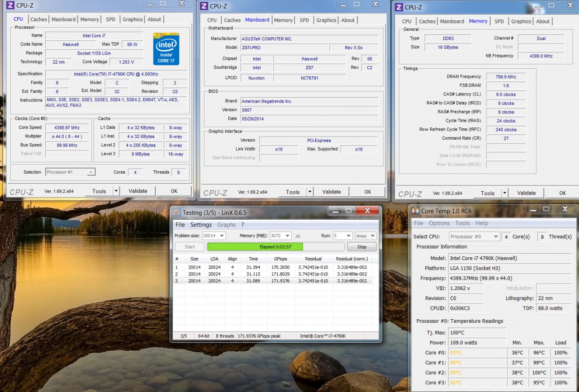
Task: Click the Core Speed value '4398.97 MHz'
Action: [x=68, y=128]
